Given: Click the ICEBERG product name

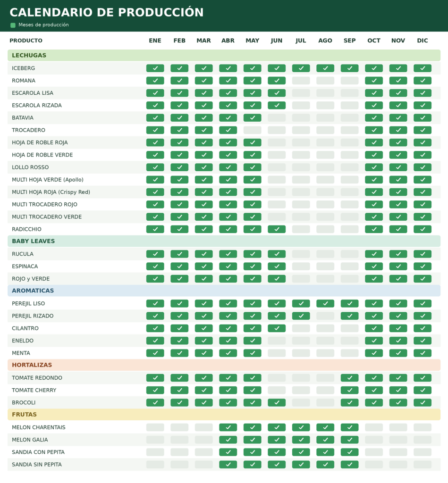Looking at the screenshot, I should tap(24, 68).
